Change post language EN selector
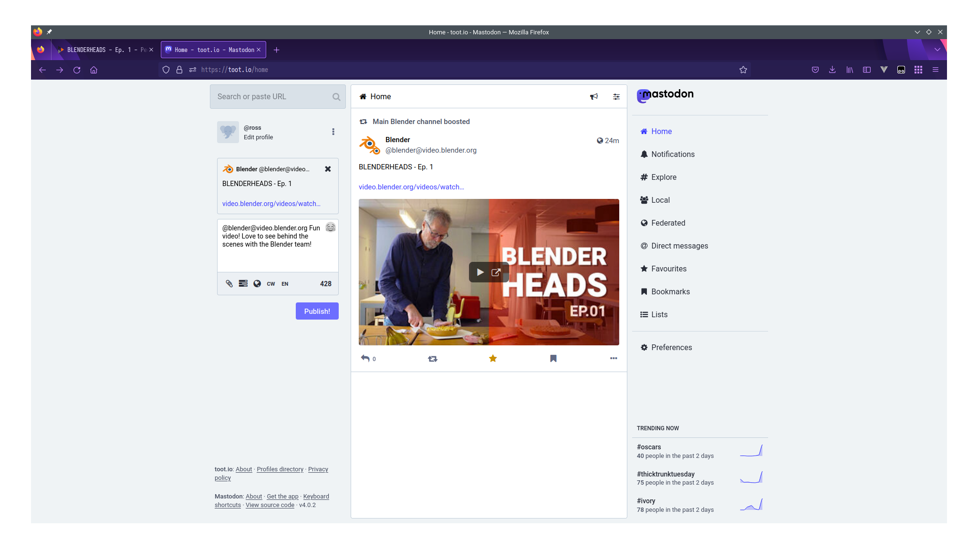This screenshot has height=560, width=978. click(285, 284)
